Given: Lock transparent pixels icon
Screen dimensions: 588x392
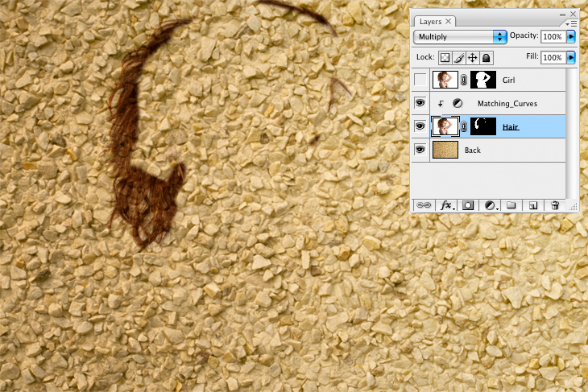Looking at the screenshot, I should pyautogui.click(x=445, y=58).
